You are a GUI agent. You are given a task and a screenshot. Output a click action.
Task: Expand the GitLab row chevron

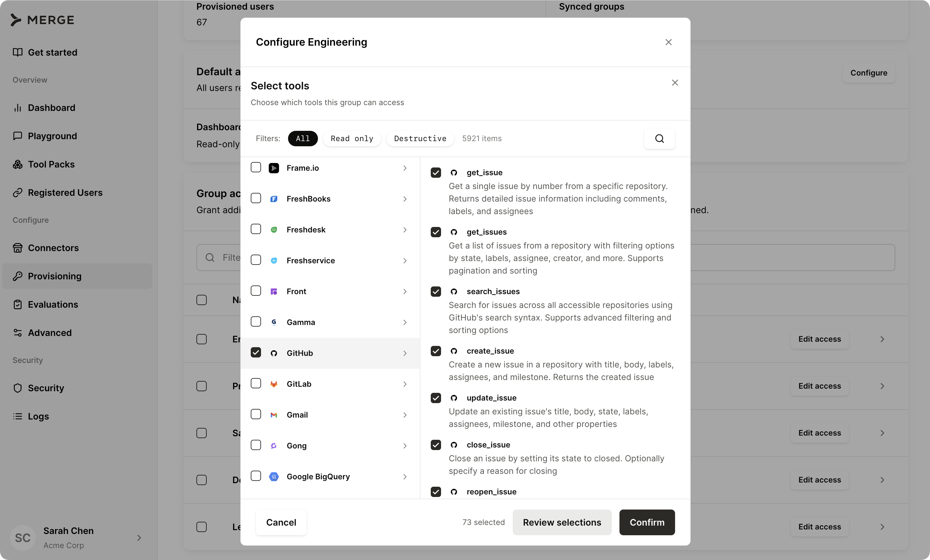coord(404,384)
